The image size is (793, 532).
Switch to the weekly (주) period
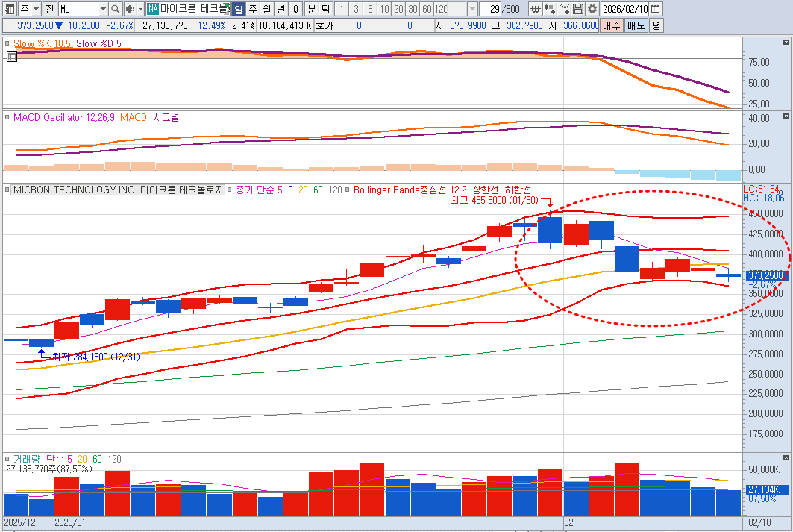point(252,9)
